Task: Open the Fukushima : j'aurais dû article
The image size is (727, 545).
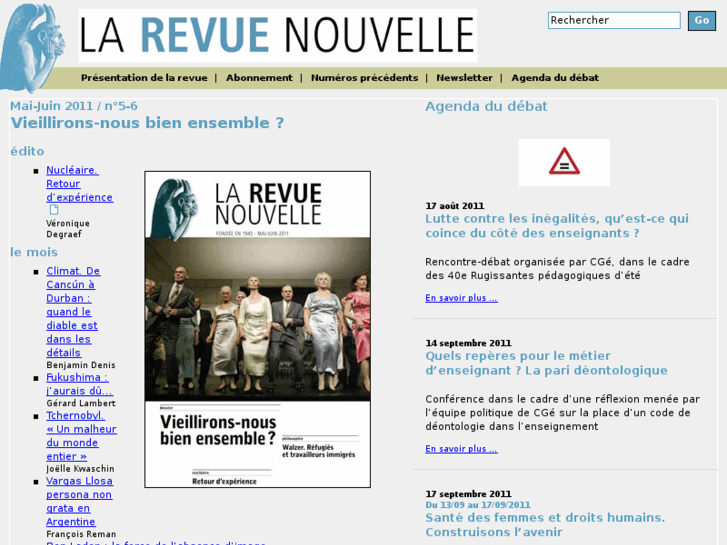Action: (79, 384)
